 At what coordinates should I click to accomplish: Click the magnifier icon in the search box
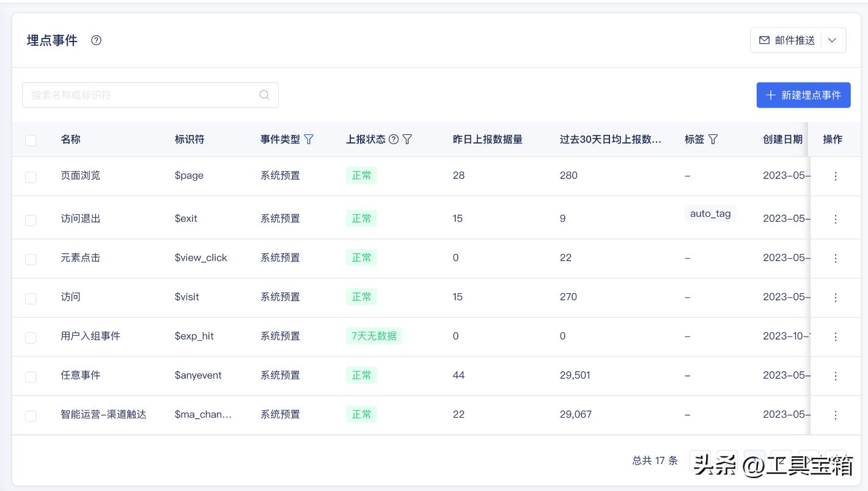pos(264,95)
